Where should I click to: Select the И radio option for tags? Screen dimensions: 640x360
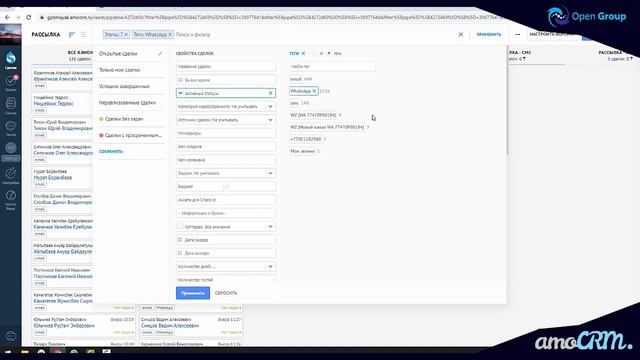pos(314,53)
